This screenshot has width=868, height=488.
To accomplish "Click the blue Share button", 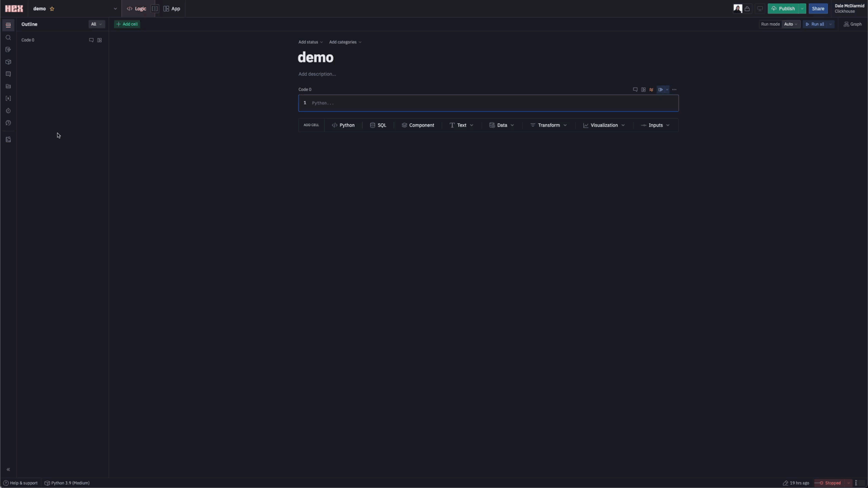I will click(x=818, y=9).
